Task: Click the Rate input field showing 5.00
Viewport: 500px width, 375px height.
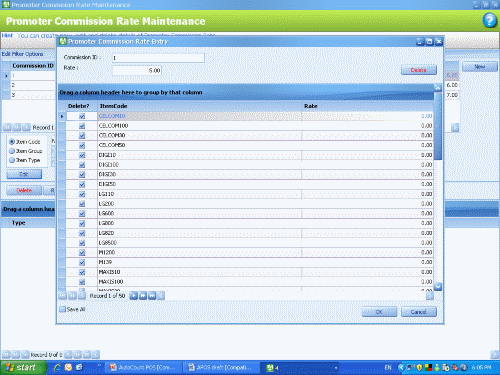Action: click(137, 71)
